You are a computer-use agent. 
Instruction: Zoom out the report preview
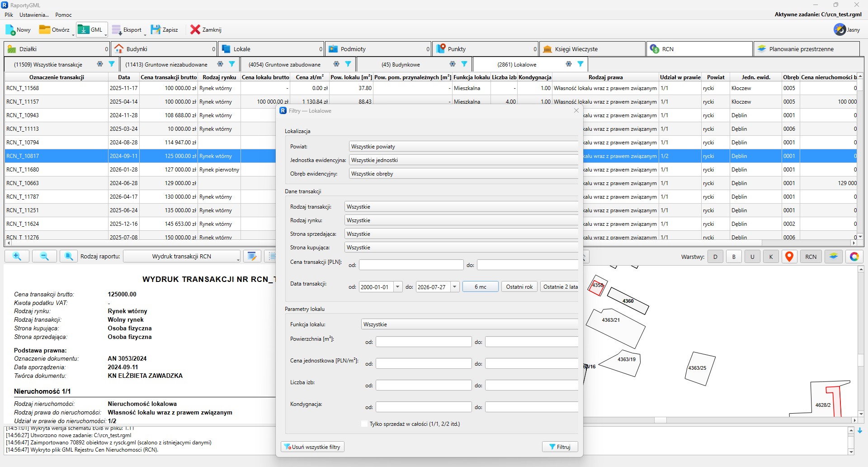[x=44, y=257]
